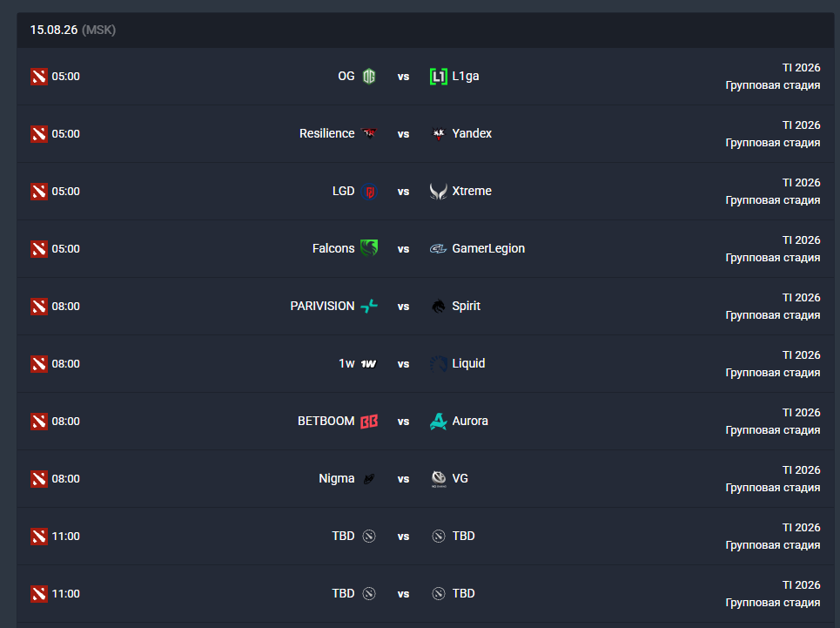Click the Team Spirit dragon logo
The width and height of the screenshot is (840, 628).
pyautogui.click(x=438, y=306)
